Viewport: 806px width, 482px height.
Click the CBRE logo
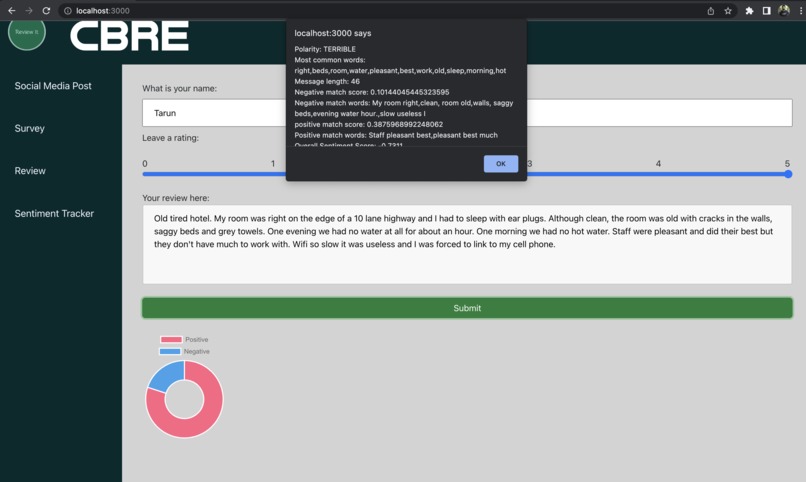130,36
